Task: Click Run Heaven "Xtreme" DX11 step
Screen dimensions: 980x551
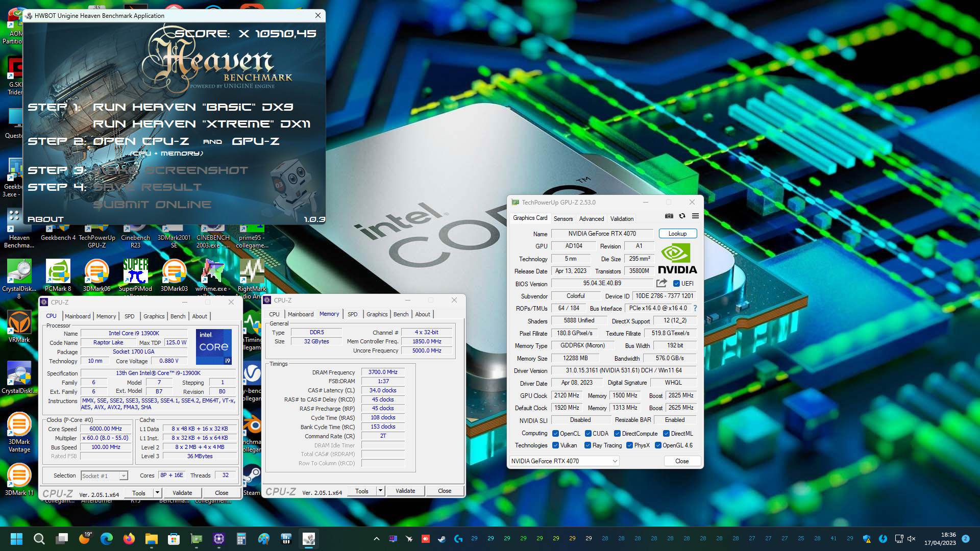Action: click(x=202, y=124)
